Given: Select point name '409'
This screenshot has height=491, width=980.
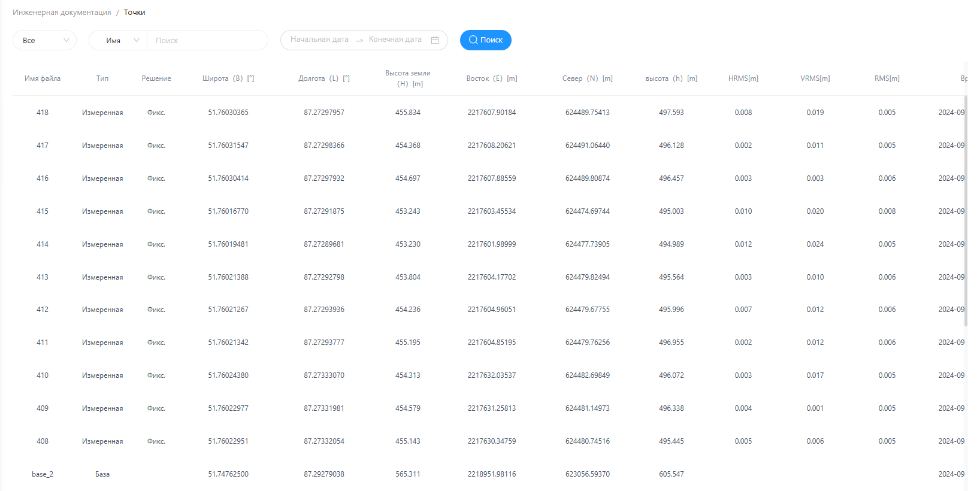Looking at the screenshot, I should (43, 408).
